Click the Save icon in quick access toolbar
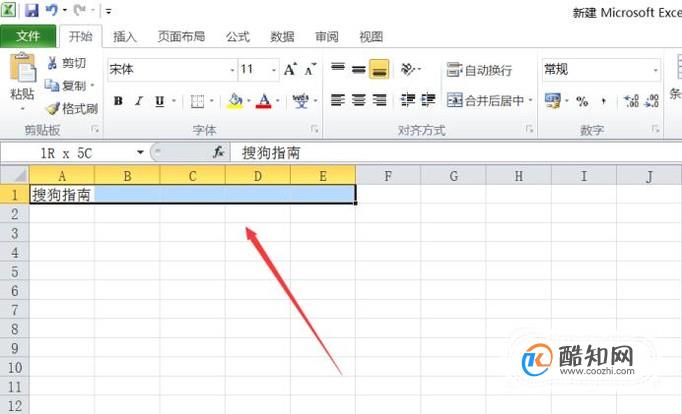This screenshot has width=682, height=414. point(31,10)
